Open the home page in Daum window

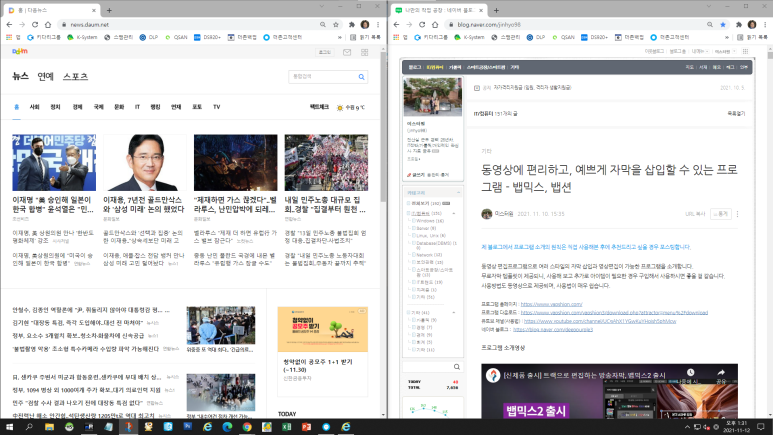click(x=48, y=24)
